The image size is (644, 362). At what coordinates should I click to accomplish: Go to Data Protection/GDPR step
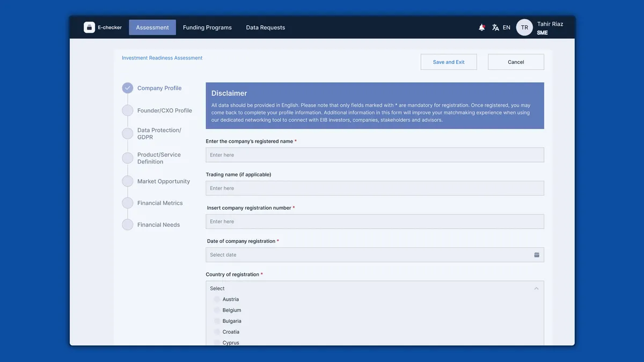(159, 134)
